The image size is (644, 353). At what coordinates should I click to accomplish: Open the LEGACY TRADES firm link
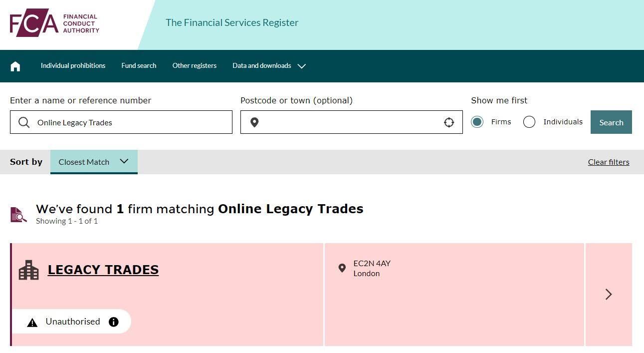pyautogui.click(x=103, y=270)
